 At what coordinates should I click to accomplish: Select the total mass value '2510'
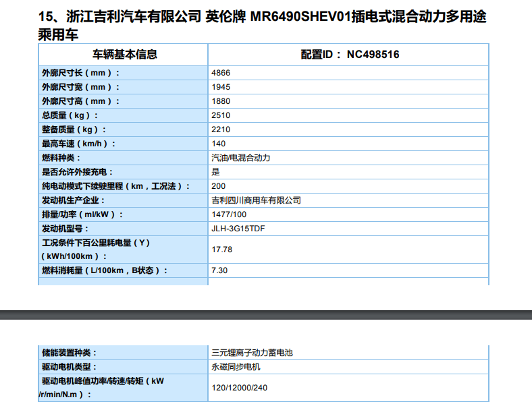coord(221,115)
